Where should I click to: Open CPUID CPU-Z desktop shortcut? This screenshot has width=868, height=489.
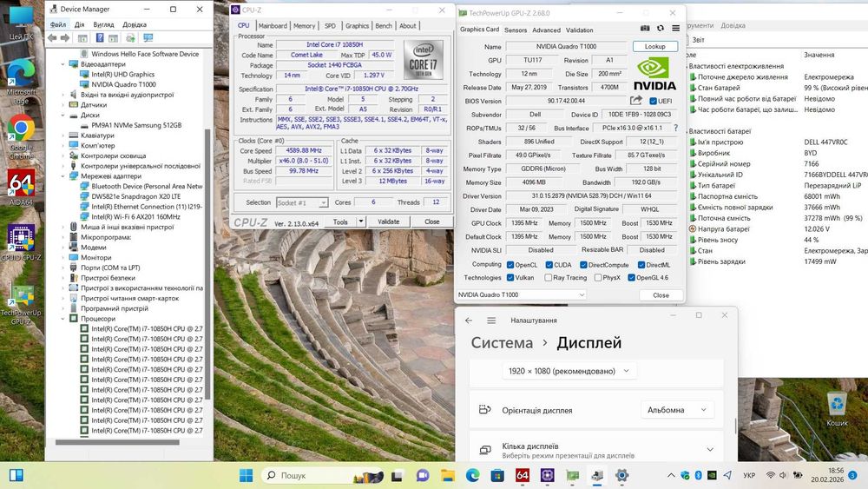coord(21,242)
